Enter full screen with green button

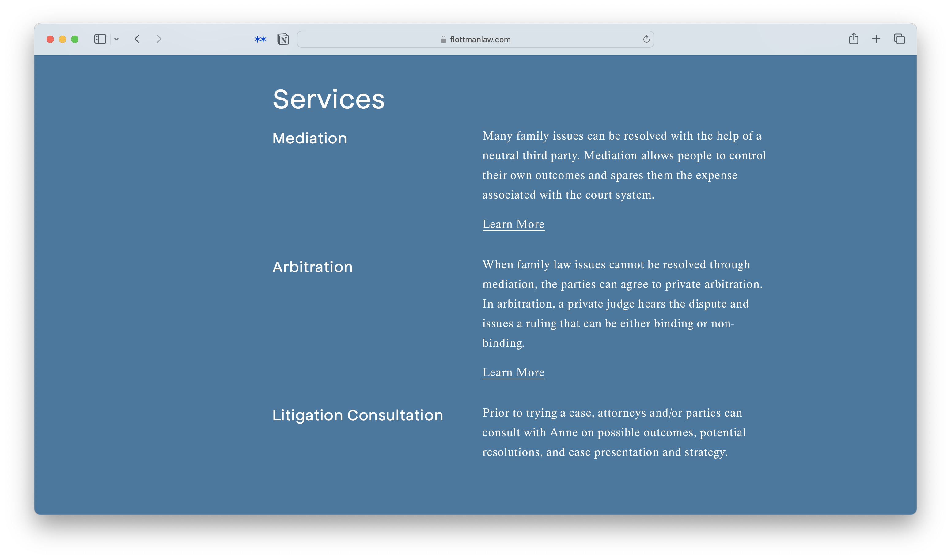[x=75, y=39]
